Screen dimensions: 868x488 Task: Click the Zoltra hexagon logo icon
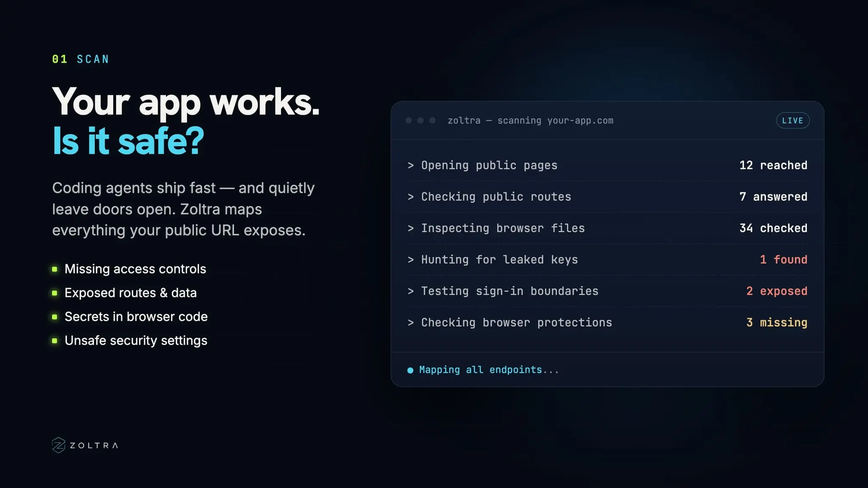point(58,445)
